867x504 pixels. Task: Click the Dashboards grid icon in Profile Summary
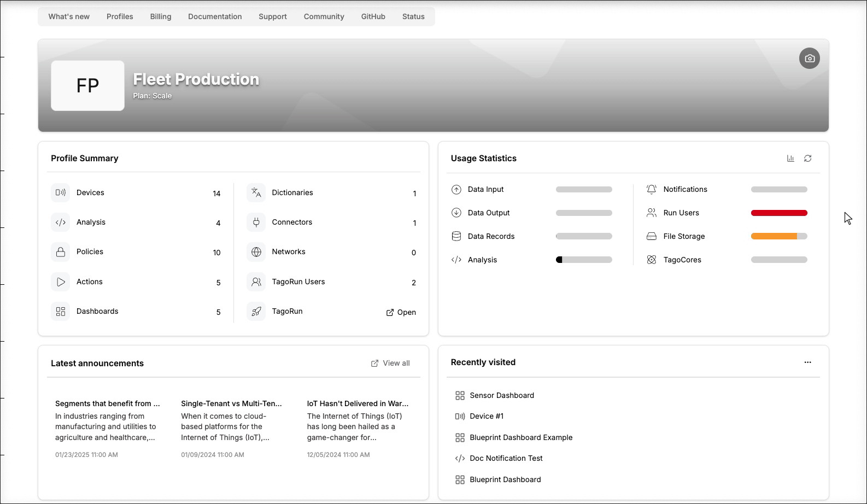(61, 312)
